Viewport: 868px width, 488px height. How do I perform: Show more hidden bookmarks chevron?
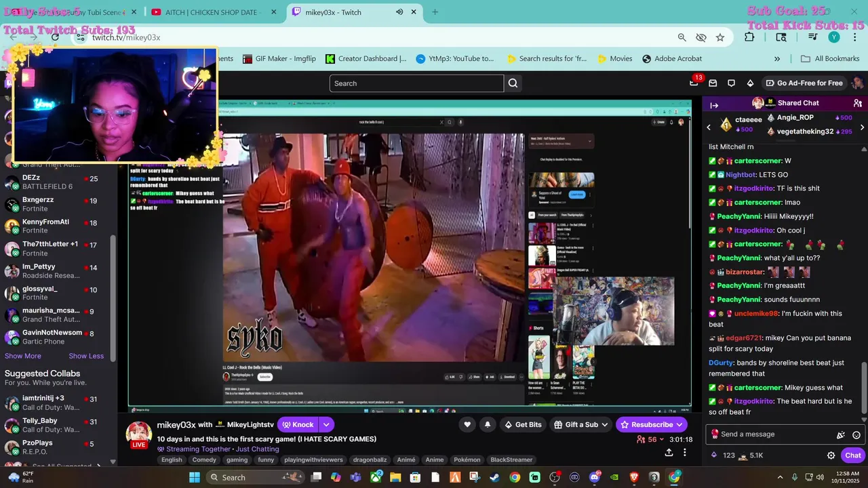point(777,59)
